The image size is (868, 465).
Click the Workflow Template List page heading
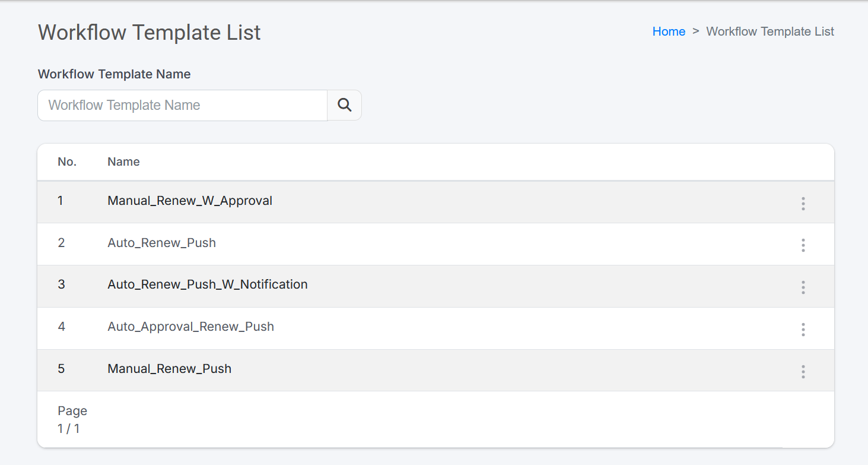(x=150, y=32)
